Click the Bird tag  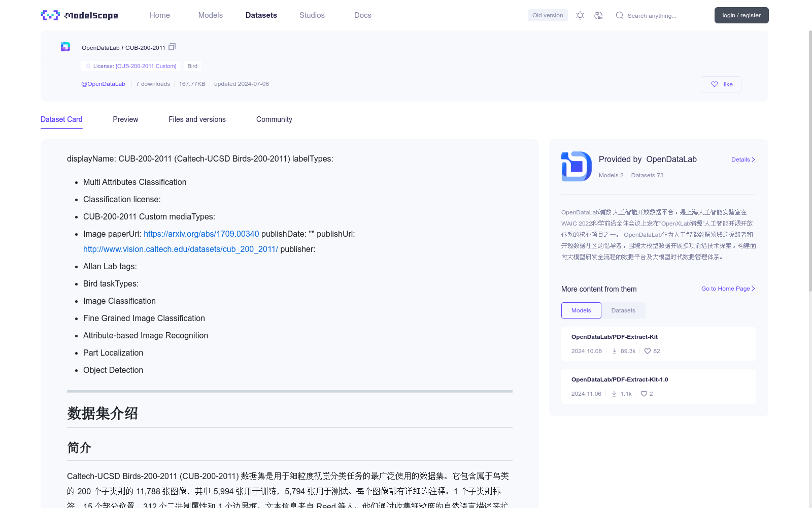[x=192, y=66]
